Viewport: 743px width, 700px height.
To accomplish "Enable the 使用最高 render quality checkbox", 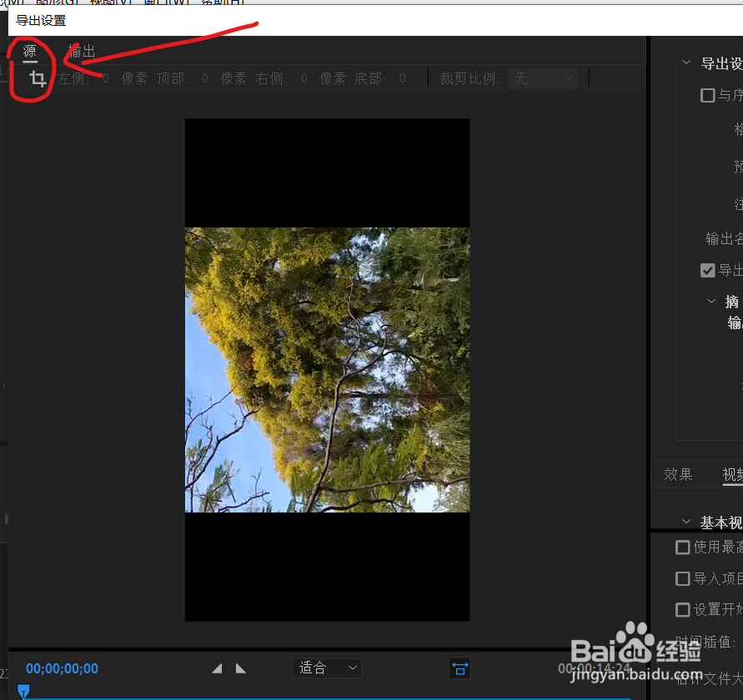I will coord(682,547).
